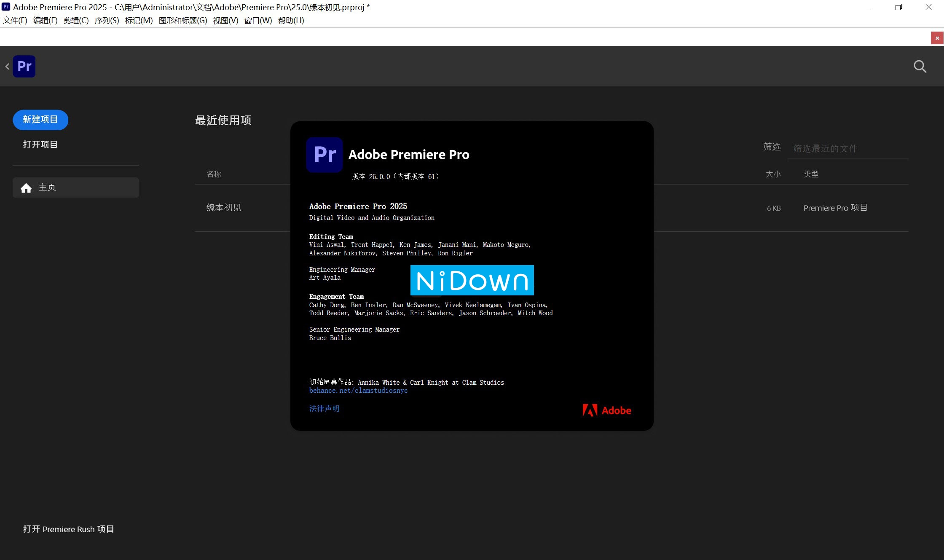Open the 序列(S) menu
The height and width of the screenshot is (560, 944).
click(x=107, y=20)
